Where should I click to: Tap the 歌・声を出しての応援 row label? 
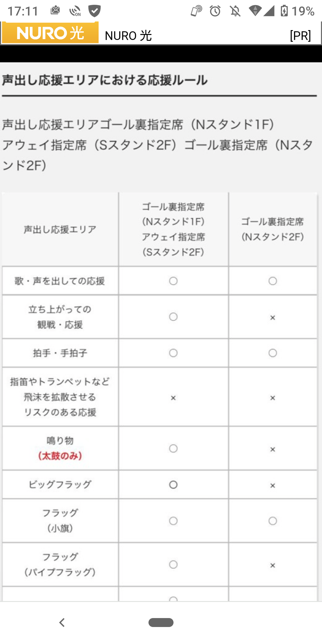point(60,281)
